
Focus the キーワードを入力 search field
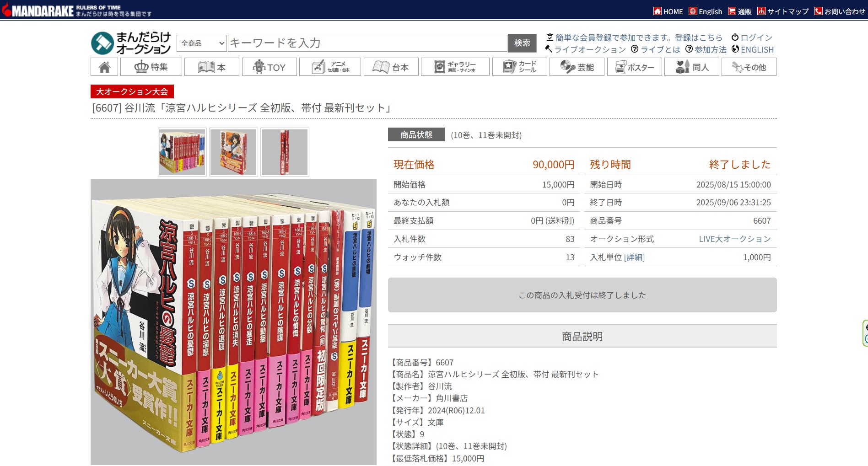click(x=367, y=43)
